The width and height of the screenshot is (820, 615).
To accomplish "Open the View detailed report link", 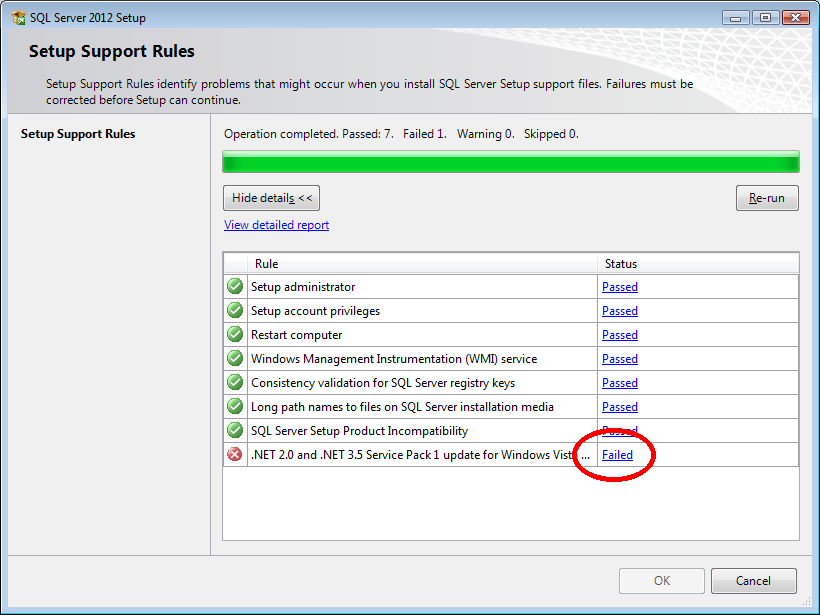I will pos(276,225).
